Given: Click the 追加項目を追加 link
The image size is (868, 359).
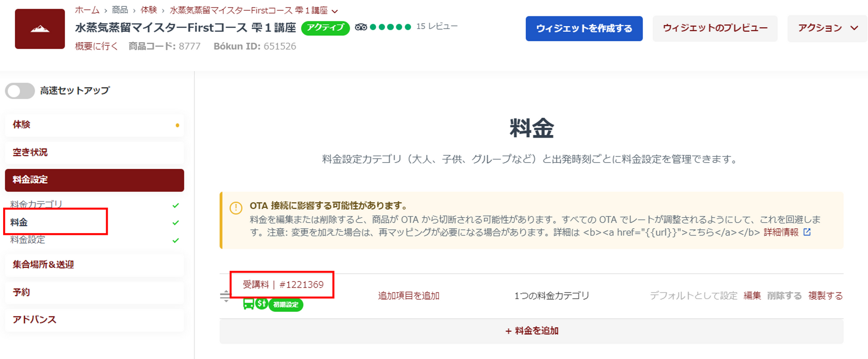Looking at the screenshot, I should pyautogui.click(x=408, y=296).
